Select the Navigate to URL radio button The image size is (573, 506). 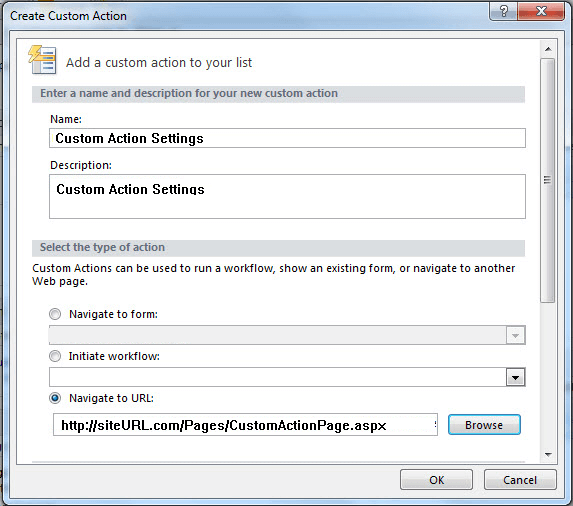tap(55, 398)
